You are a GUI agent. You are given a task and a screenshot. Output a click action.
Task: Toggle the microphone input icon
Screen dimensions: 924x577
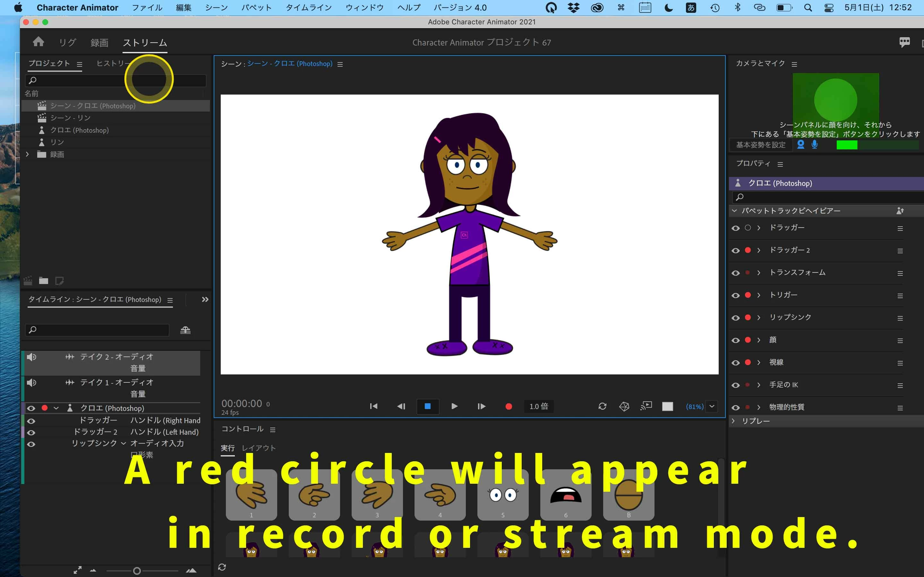[x=814, y=145]
